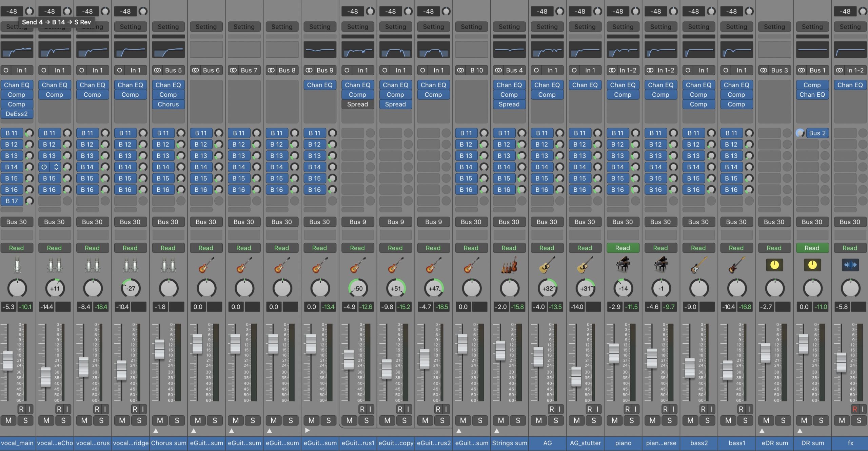The height and width of the screenshot is (451, 868).
Task: Click the Strings sum violin ensemble icon
Action: tap(509, 265)
